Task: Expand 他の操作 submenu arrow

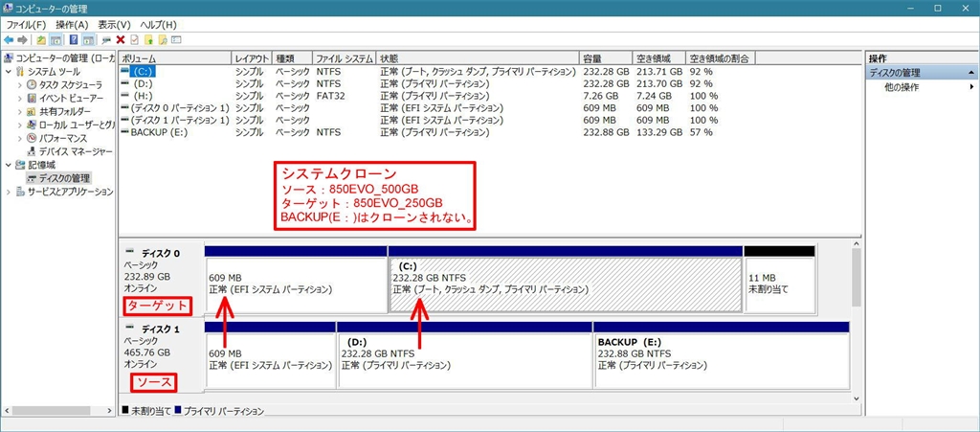Action: pos(971,87)
